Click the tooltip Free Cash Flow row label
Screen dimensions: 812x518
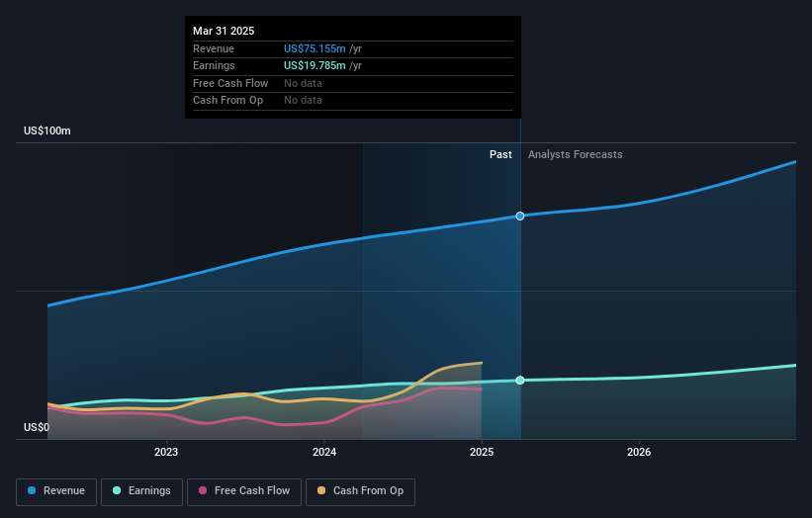click(x=230, y=83)
